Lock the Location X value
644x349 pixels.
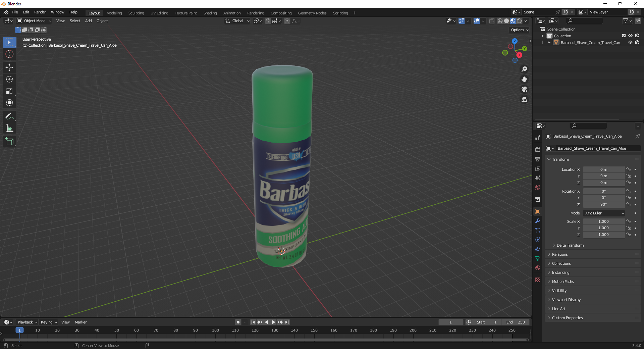pos(629,169)
